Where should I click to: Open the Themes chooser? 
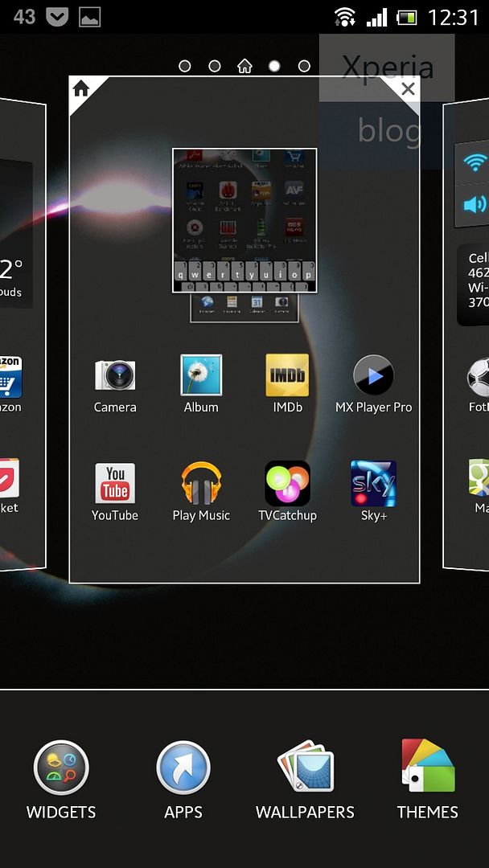click(x=428, y=780)
